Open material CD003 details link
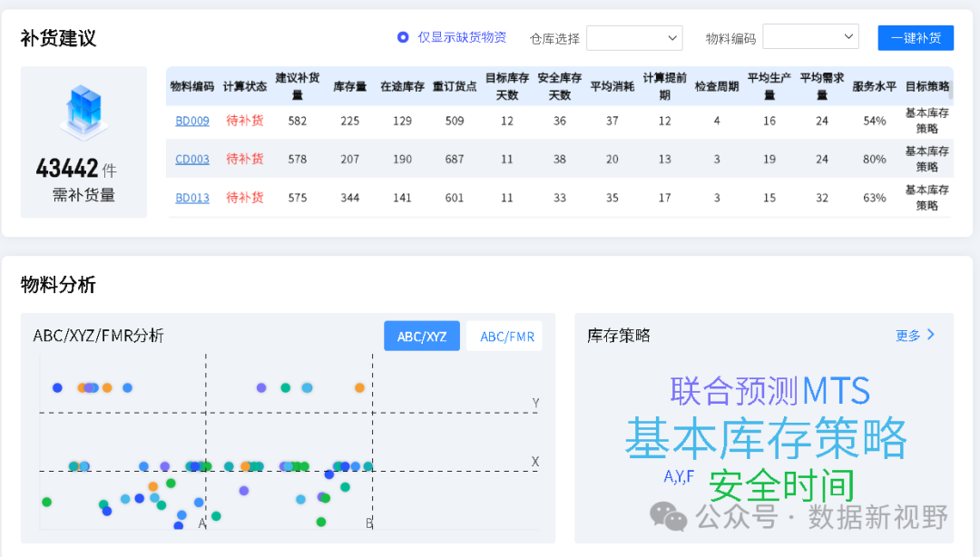This screenshot has height=557, width=980. click(191, 159)
